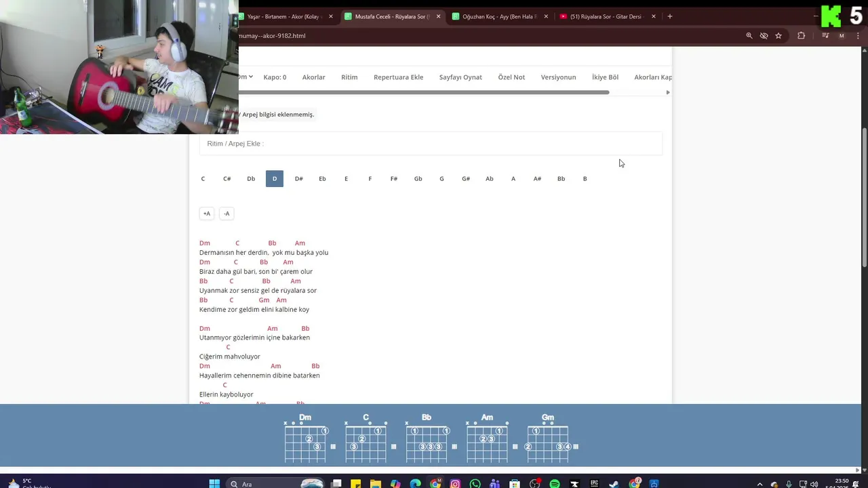Bookmark this page with the star icon
The image size is (868, 488).
tap(778, 36)
